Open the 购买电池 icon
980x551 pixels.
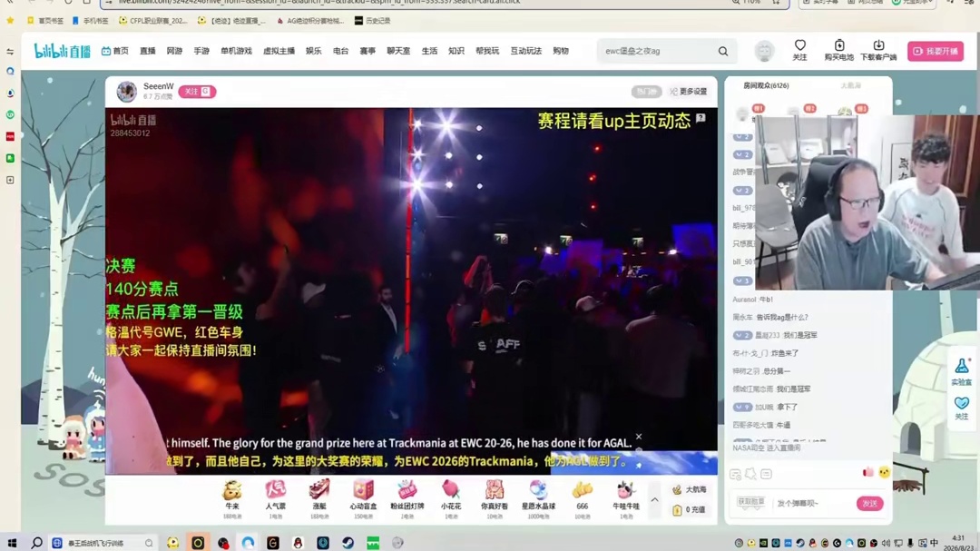point(838,50)
